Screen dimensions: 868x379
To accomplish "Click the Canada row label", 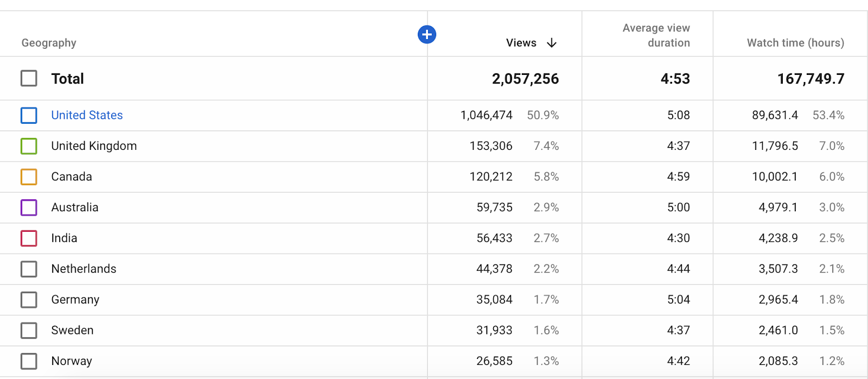I will point(72,177).
